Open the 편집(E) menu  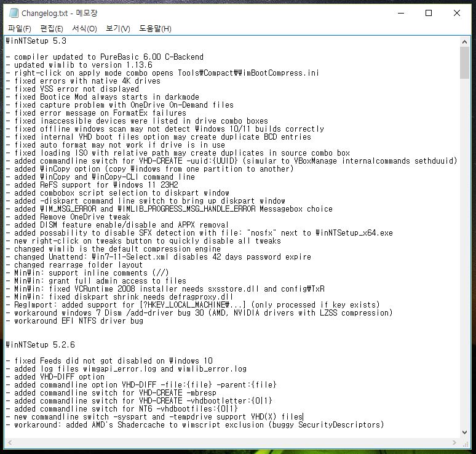[x=52, y=28]
